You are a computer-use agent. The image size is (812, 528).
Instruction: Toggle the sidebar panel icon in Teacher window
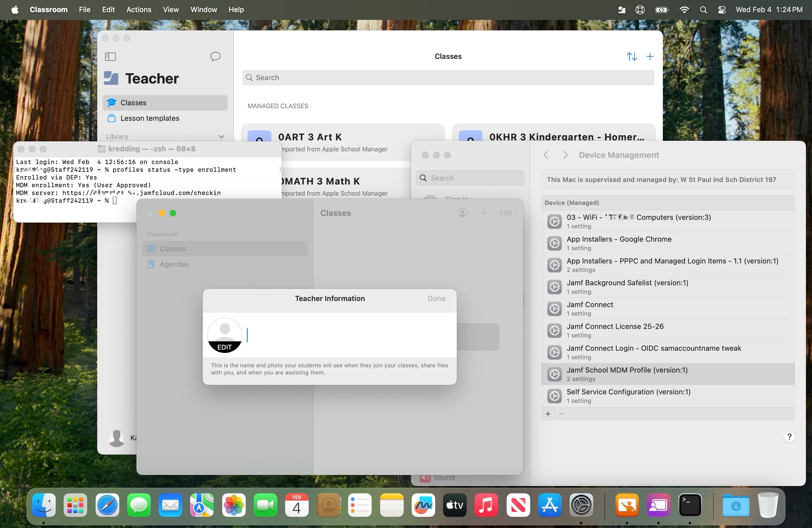coord(110,56)
